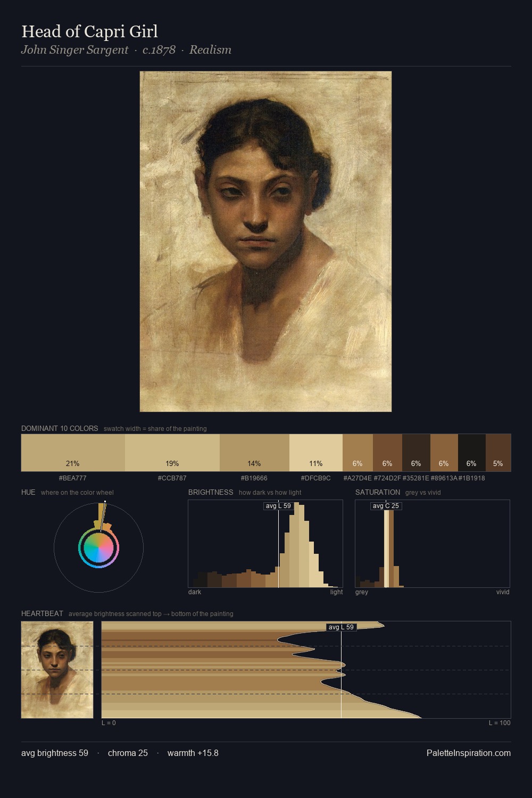This screenshot has width=532, height=798.
Task: Click the caption 'swatch width = share of the painting'
Action: click(x=155, y=429)
